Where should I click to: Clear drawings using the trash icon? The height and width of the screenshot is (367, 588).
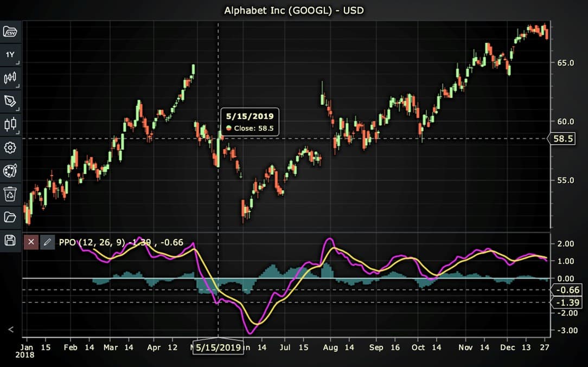pyautogui.click(x=10, y=194)
